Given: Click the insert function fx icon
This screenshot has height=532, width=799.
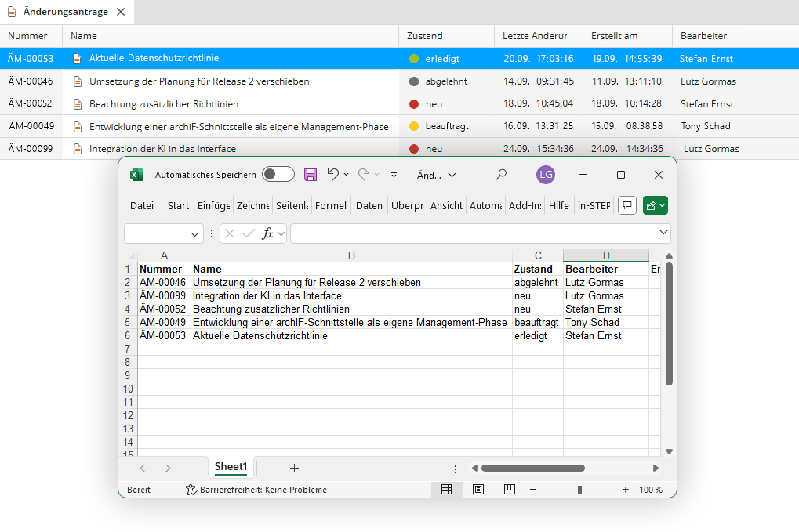Looking at the screenshot, I should tap(268, 233).
